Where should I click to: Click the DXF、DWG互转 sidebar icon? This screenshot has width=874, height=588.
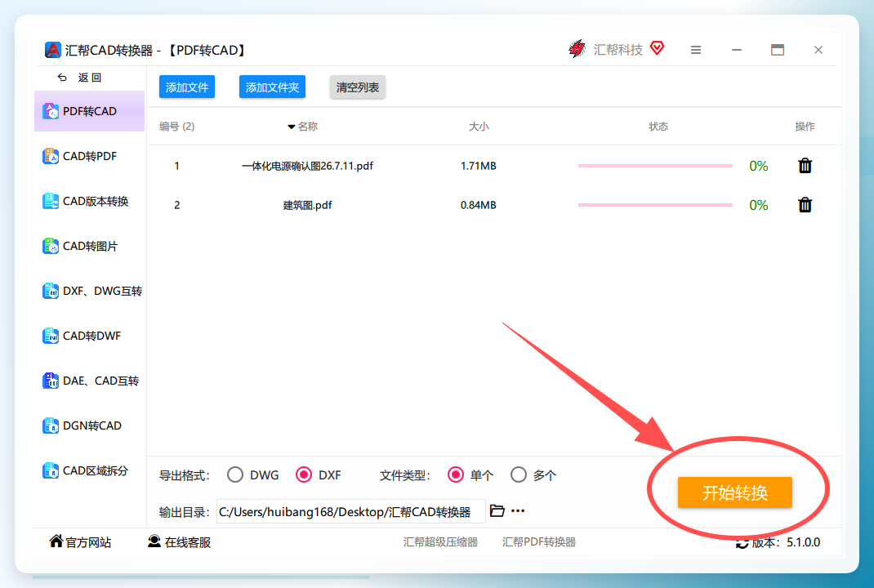click(51, 291)
